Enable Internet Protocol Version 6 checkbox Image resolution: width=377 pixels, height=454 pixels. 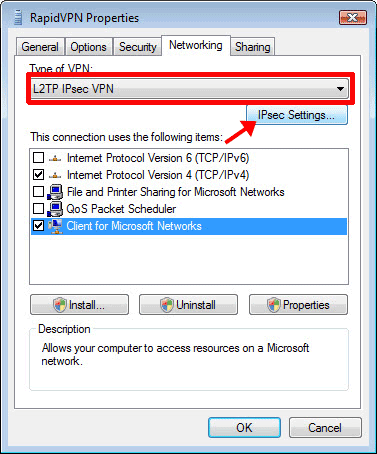38,157
